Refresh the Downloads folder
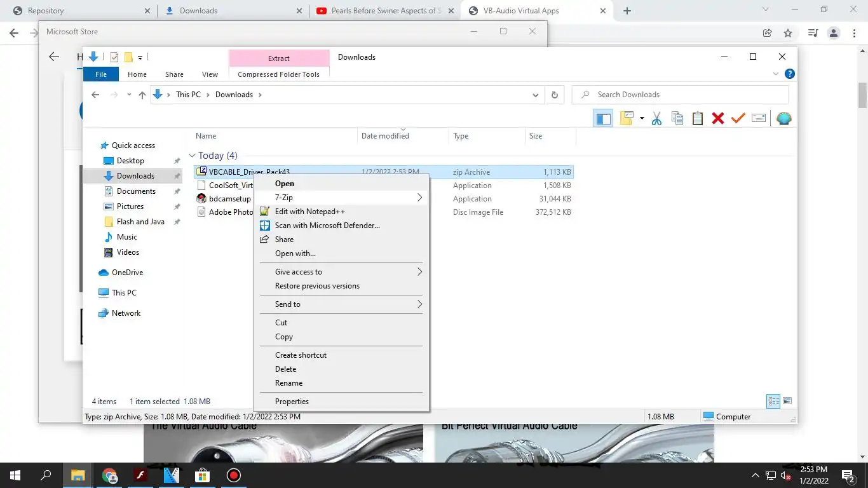 coord(554,95)
